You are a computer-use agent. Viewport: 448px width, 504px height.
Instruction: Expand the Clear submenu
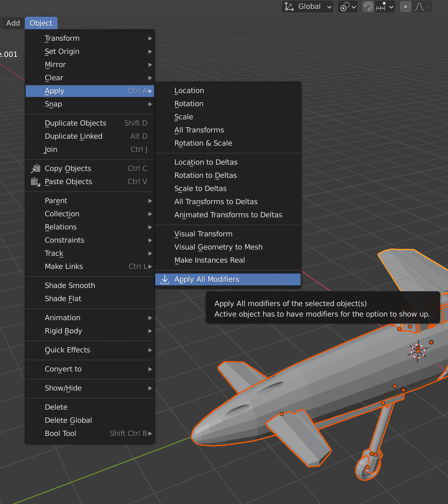pyautogui.click(x=90, y=78)
